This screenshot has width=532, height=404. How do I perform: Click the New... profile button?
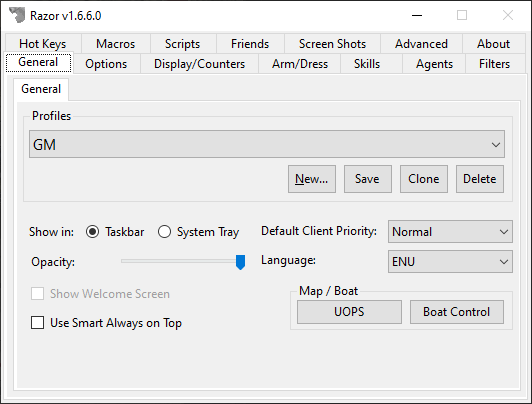[x=312, y=179]
